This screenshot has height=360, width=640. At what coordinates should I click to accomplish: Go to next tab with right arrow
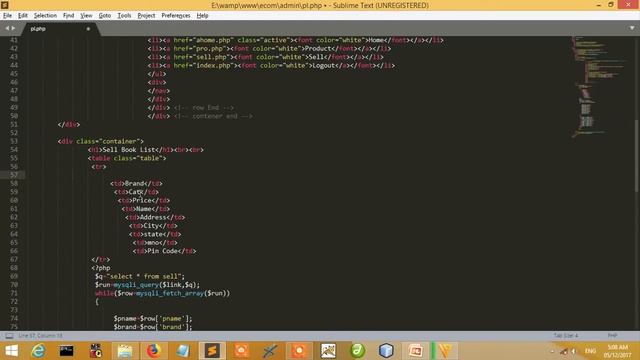[13, 28]
